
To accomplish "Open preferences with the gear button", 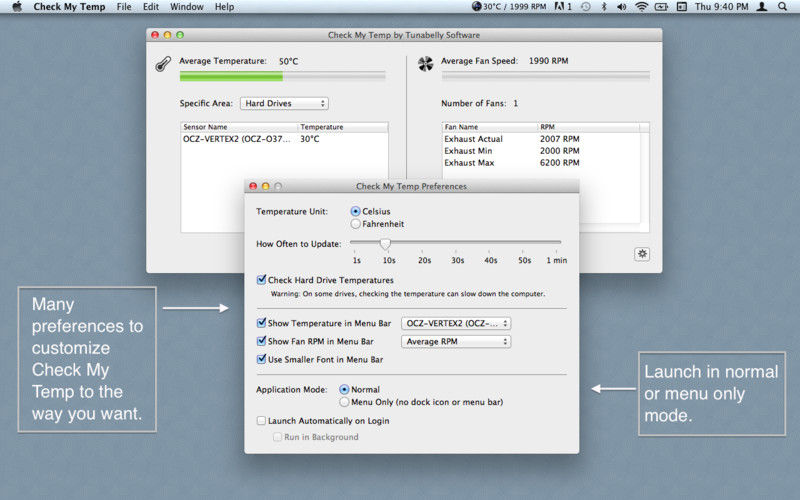I will tap(642, 254).
